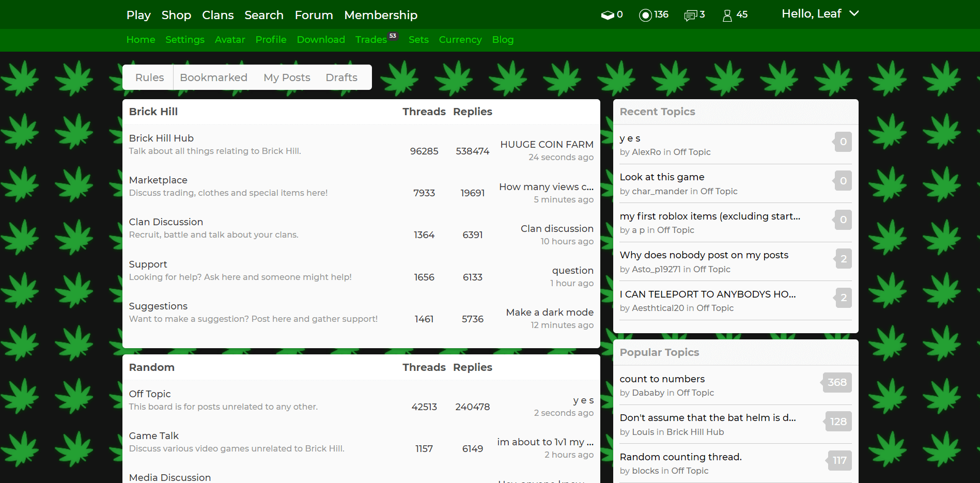The height and width of the screenshot is (483, 980).
Task: Open the friends icon showing 45
Action: [735, 15]
